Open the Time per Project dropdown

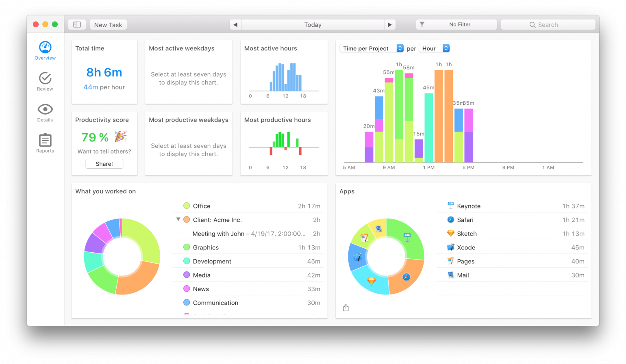coord(371,48)
